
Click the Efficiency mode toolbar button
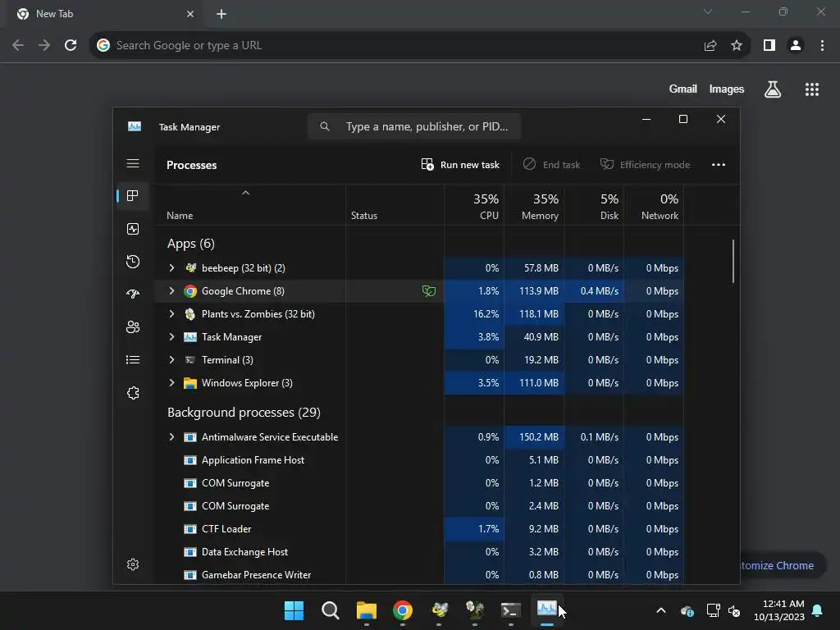645,164
